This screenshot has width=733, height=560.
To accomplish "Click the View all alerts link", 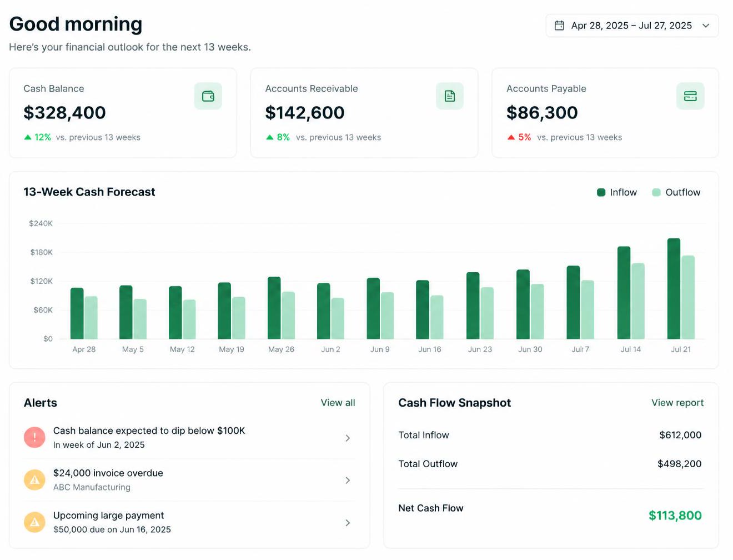I will click(x=338, y=403).
